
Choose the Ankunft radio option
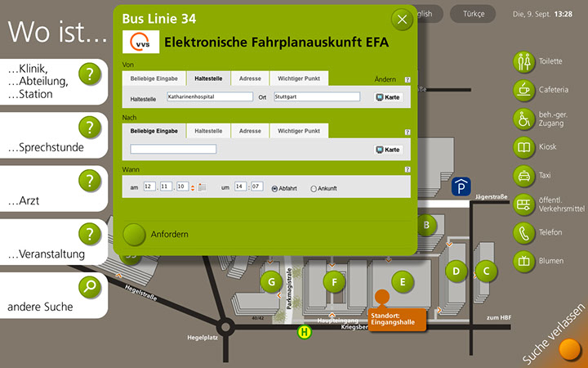coord(314,188)
